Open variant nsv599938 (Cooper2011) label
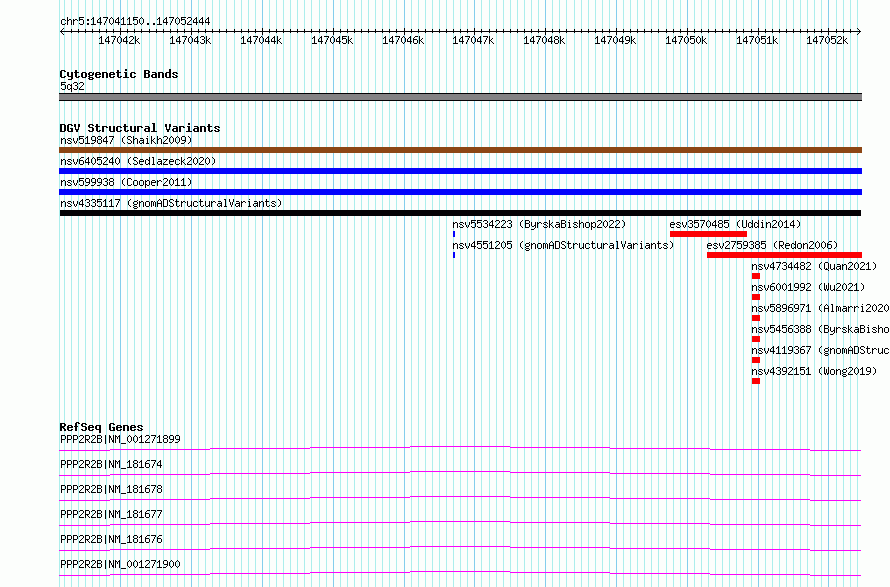 126,182
